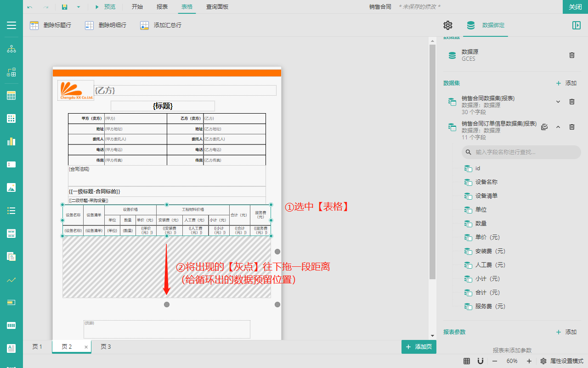Select the bar chart tool in the sidebar
Viewport: 588px width, 368px height.
[11, 141]
